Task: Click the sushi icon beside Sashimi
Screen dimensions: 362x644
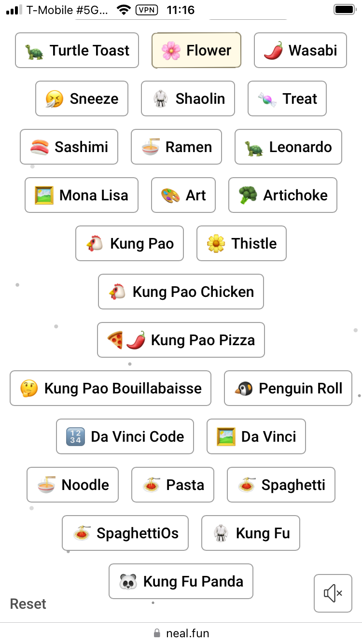Action: point(39,147)
